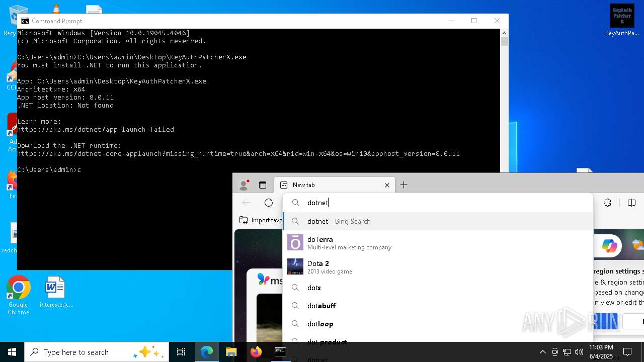Screen dimensions: 644x362
Task: Minimize the Command Prompt window
Action: point(451,21)
